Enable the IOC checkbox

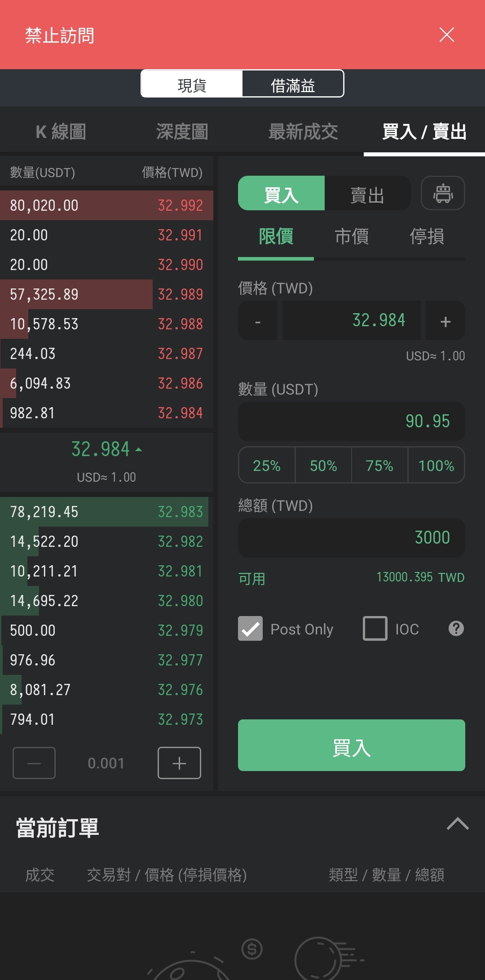point(375,628)
